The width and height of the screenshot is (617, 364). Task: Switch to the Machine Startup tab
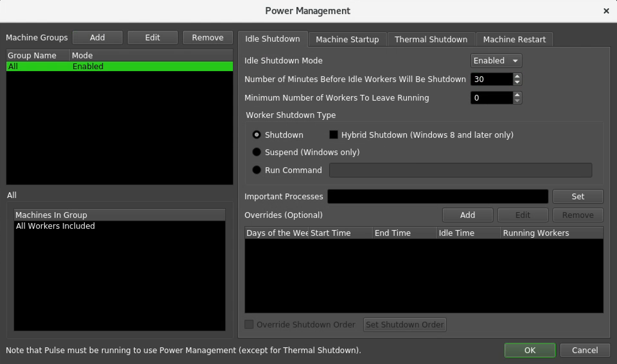[x=347, y=39]
